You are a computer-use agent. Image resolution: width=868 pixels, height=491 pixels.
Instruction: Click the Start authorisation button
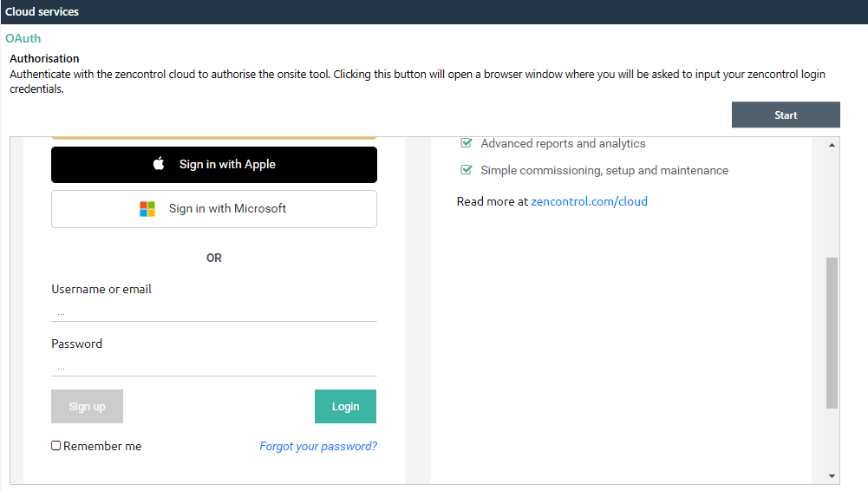coord(786,115)
